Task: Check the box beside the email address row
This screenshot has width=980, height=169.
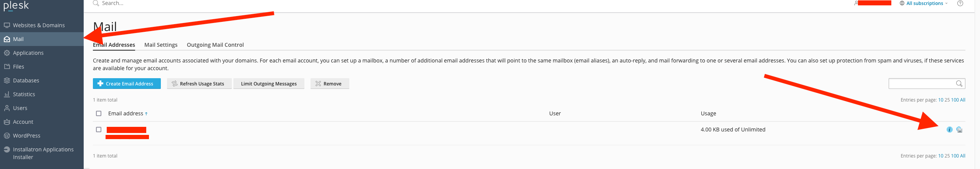Action: pos(99,130)
